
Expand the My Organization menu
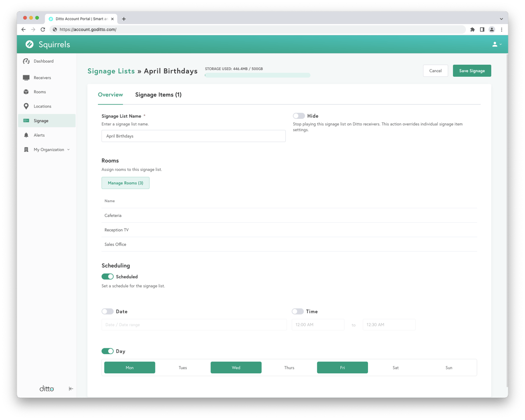tap(49, 149)
